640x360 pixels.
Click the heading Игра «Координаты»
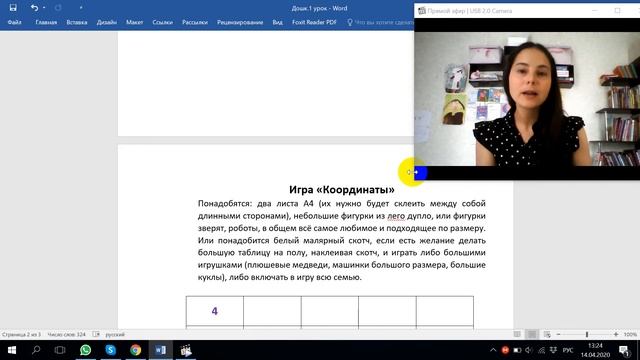[x=342, y=189]
